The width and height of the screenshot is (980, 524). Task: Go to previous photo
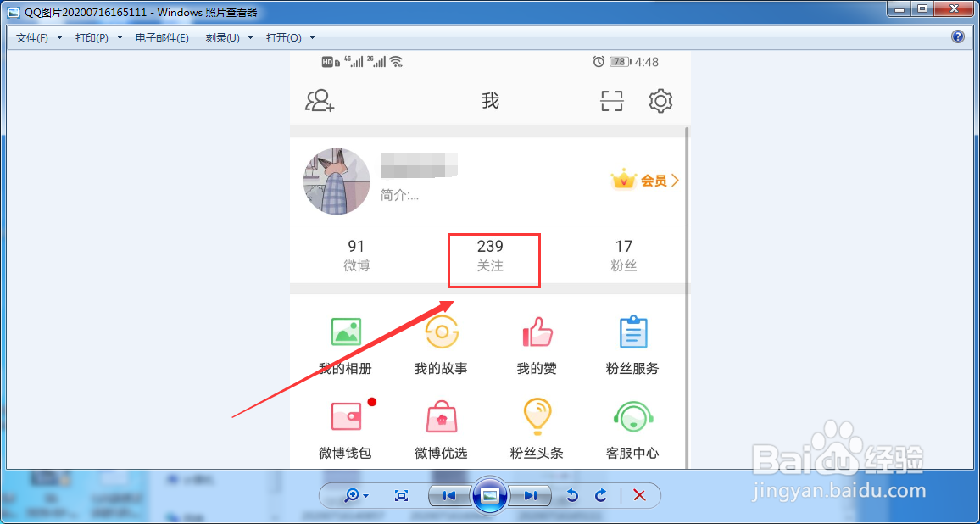point(448,496)
